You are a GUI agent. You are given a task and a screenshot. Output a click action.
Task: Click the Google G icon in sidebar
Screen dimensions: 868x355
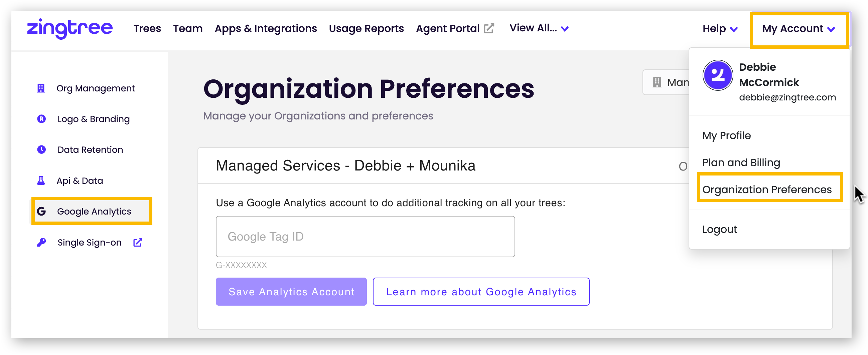pos(41,211)
